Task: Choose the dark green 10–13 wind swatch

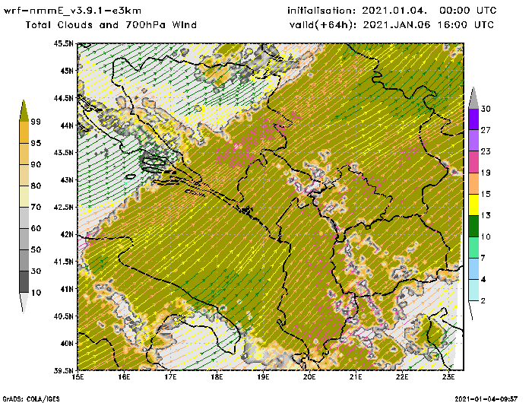Action: click(473, 226)
